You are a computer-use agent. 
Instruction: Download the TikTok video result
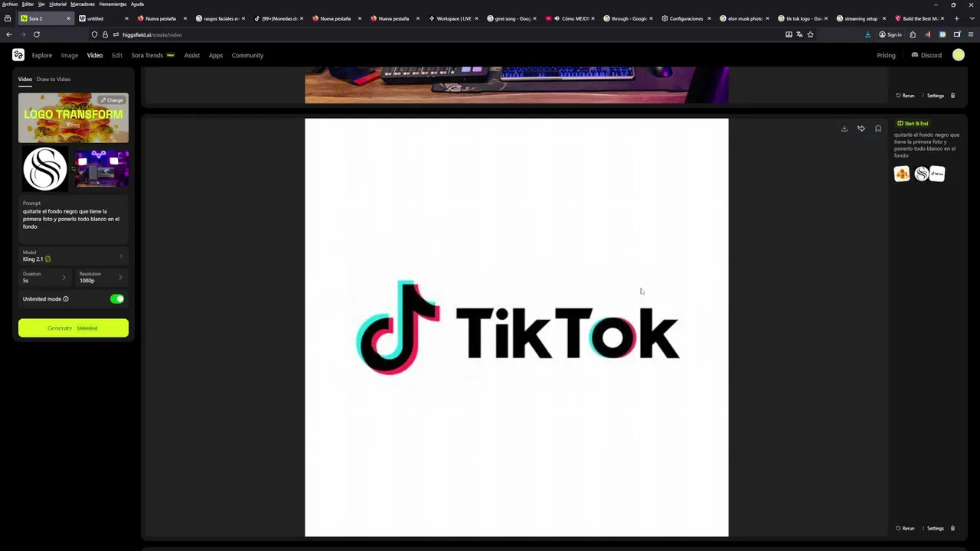tap(844, 129)
